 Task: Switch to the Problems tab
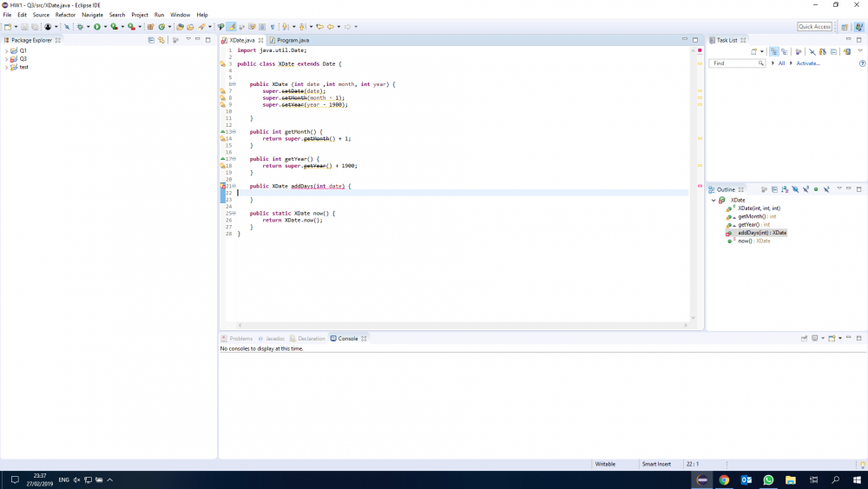pos(237,339)
